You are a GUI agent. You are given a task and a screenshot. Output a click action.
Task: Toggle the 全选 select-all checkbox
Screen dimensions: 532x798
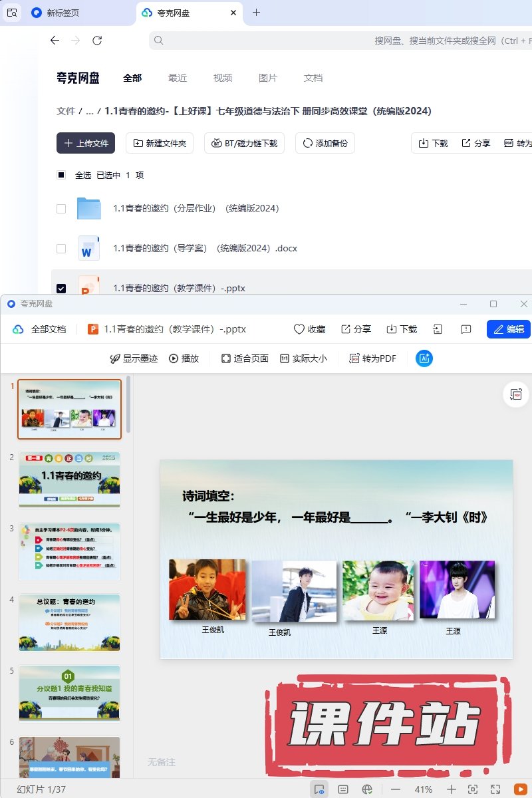pyautogui.click(x=61, y=175)
